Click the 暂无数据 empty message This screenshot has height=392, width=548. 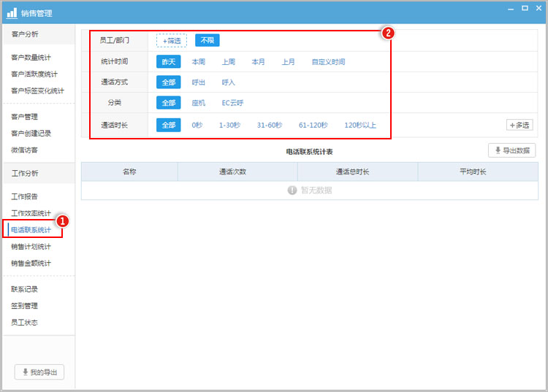[x=310, y=191]
